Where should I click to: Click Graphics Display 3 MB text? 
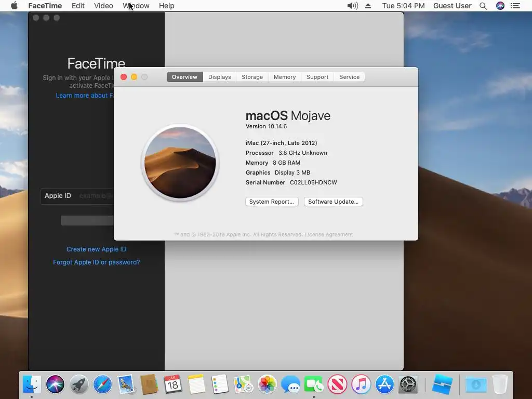tap(278, 172)
